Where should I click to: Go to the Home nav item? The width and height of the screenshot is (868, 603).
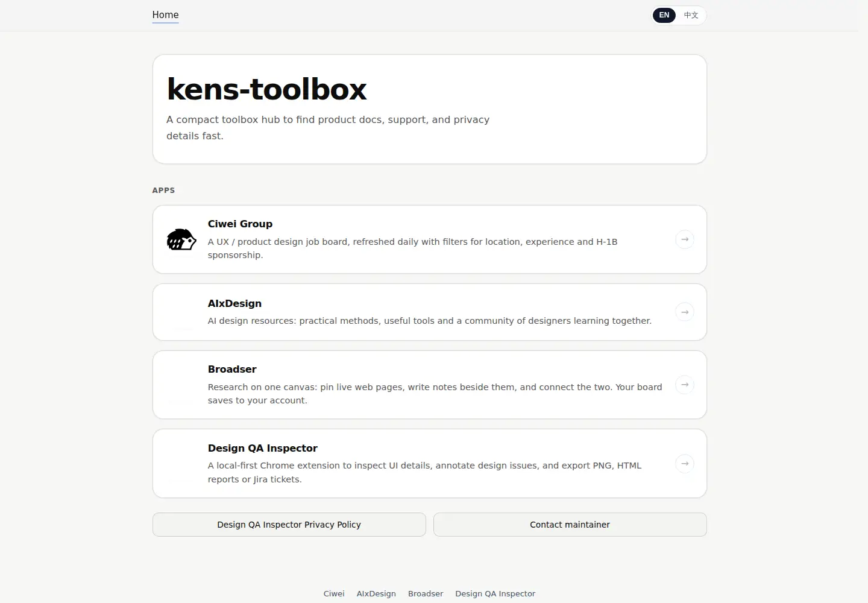(165, 15)
